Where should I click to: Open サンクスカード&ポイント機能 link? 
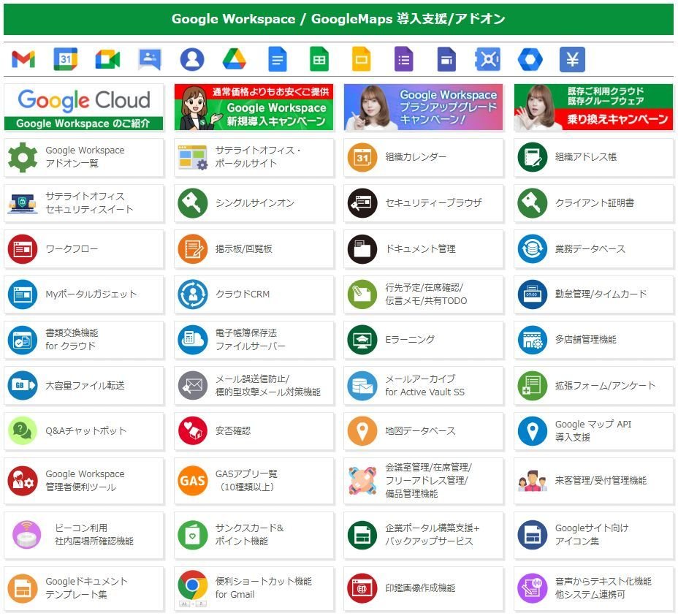[254, 535]
